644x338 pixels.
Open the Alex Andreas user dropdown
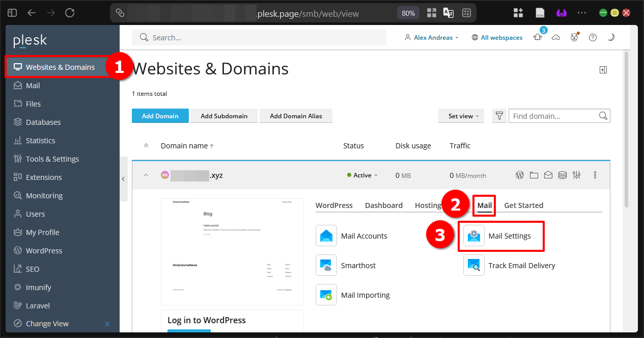click(x=432, y=37)
